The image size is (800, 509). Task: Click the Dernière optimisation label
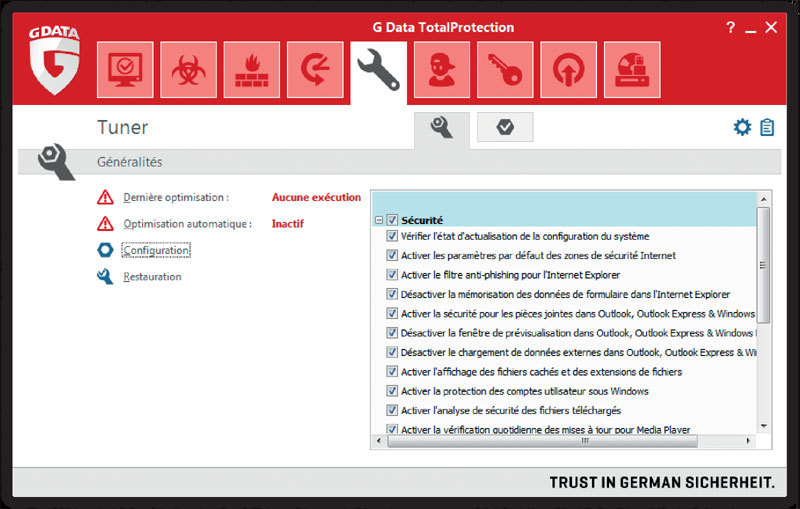(176, 197)
